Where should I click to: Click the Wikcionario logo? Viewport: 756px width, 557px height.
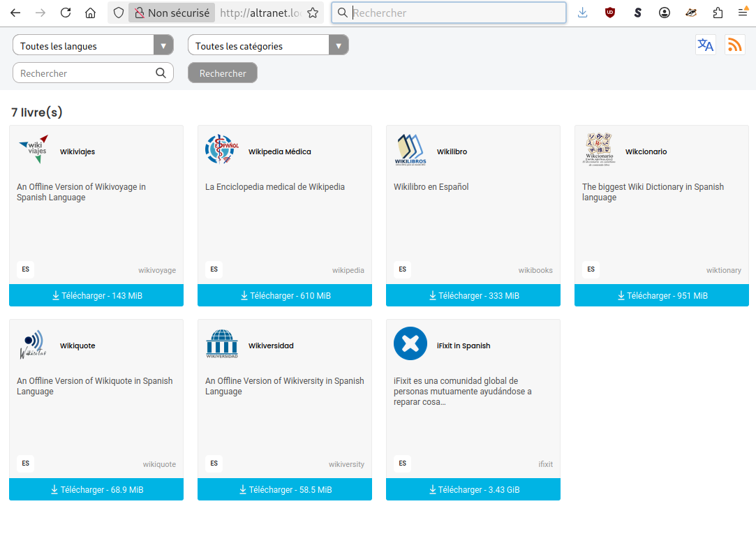(x=598, y=147)
